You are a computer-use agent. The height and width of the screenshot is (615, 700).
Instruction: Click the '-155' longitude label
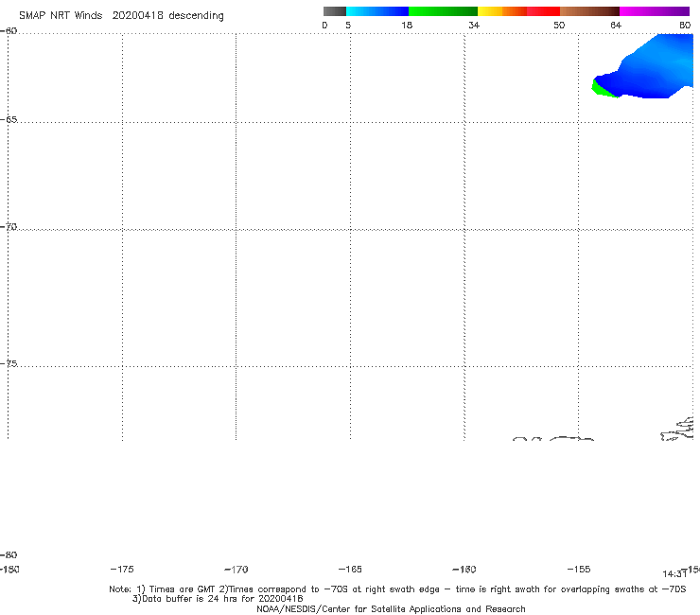pos(579,569)
